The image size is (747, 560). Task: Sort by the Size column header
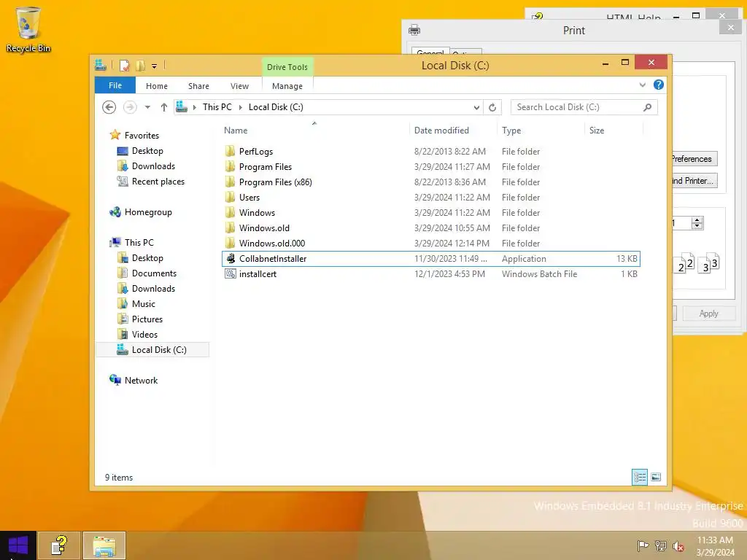click(597, 131)
